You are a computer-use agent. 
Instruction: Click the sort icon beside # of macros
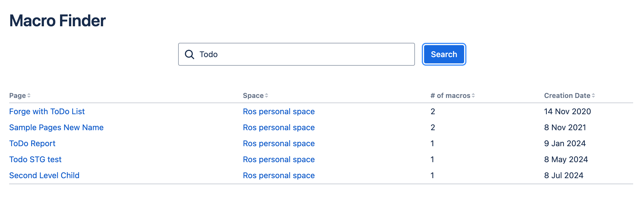[x=474, y=96]
